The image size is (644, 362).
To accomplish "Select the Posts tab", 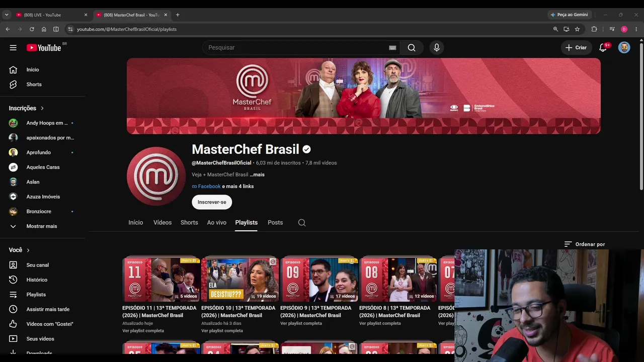I will click(x=275, y=223).
